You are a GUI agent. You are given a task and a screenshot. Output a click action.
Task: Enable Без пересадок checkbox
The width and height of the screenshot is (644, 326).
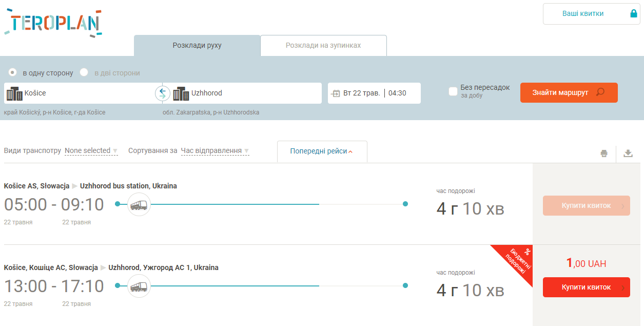coord(453,91)
